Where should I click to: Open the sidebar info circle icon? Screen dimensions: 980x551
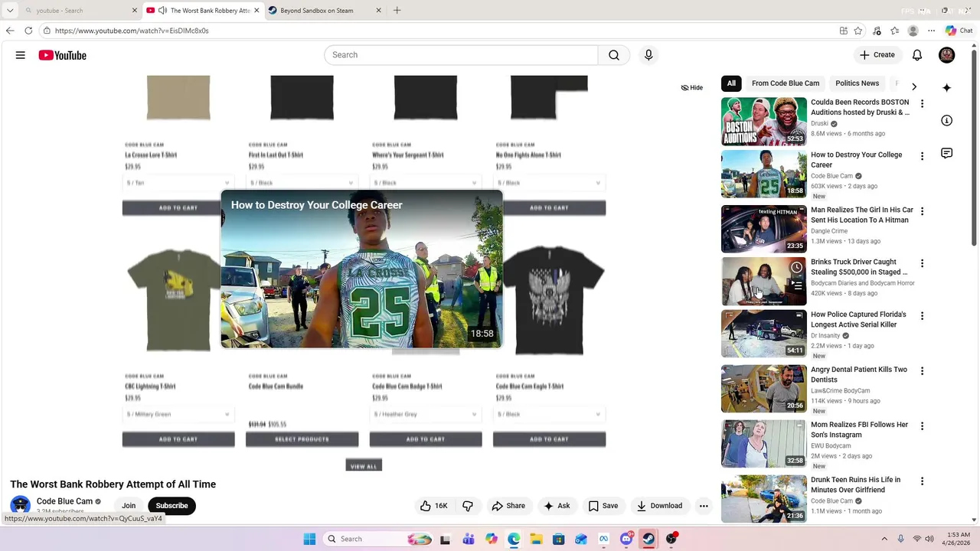pyautogui.click(x=947, y=120)
